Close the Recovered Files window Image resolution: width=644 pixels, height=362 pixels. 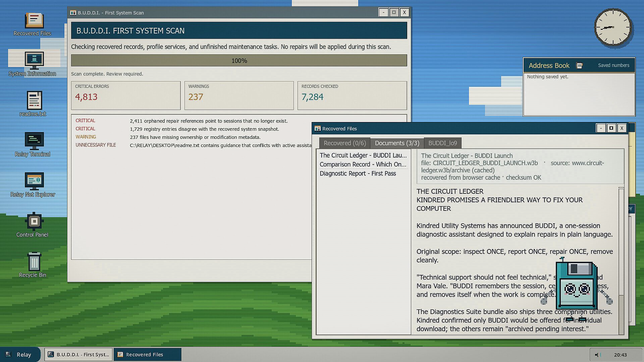[622, 128]
